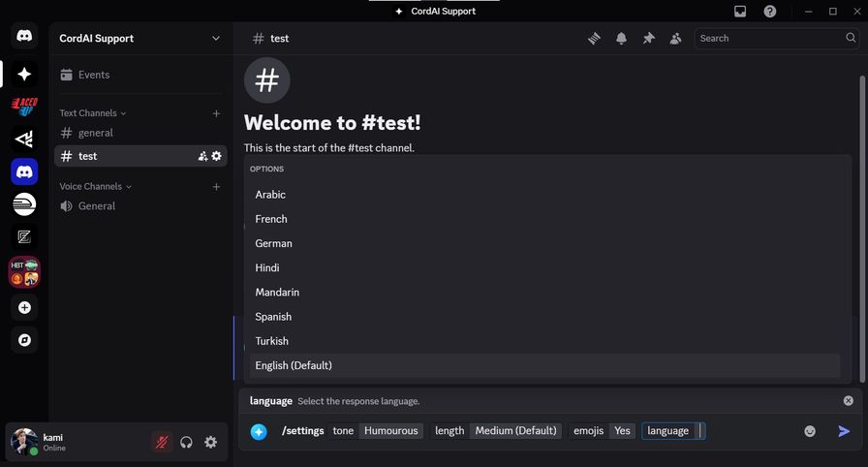Collapse the Text Channels category
Screen dimensions: 868x467
[x=93, y=113]
